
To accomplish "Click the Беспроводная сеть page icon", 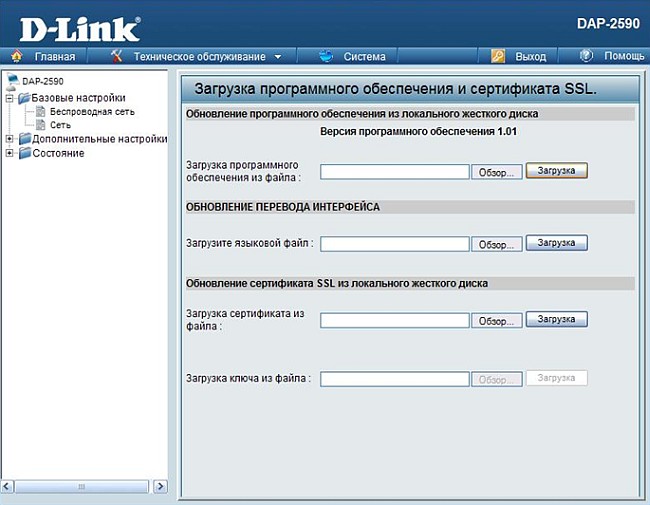I will click(x=41, y=112).
